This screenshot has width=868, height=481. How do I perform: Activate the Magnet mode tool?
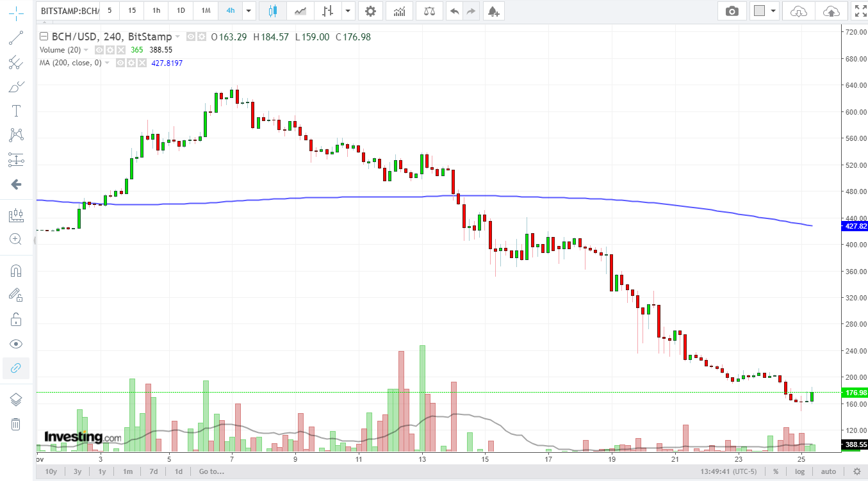(x=16, y=270)
